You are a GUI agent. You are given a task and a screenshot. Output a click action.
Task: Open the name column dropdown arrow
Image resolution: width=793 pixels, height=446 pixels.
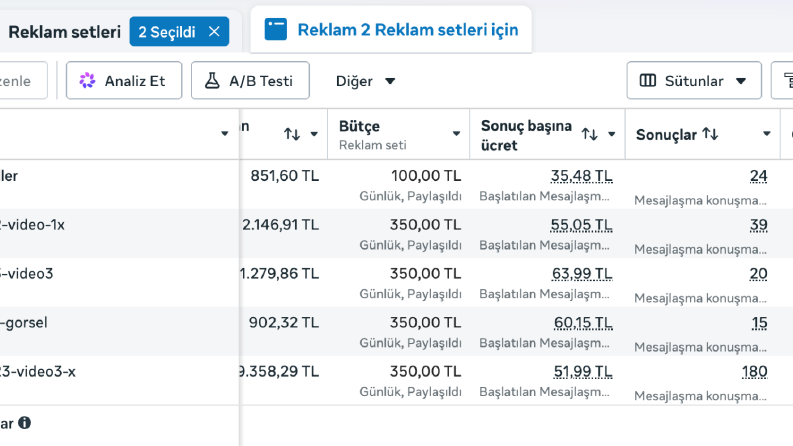click(225, 134)
